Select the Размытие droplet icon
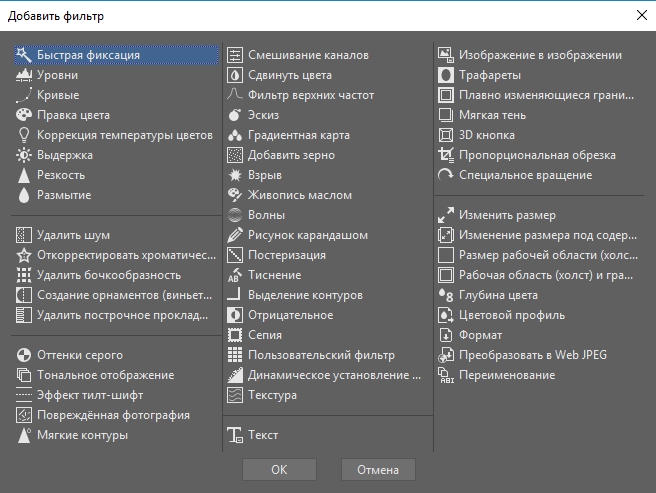The image size is (656, 493). [x=24, y=195]
